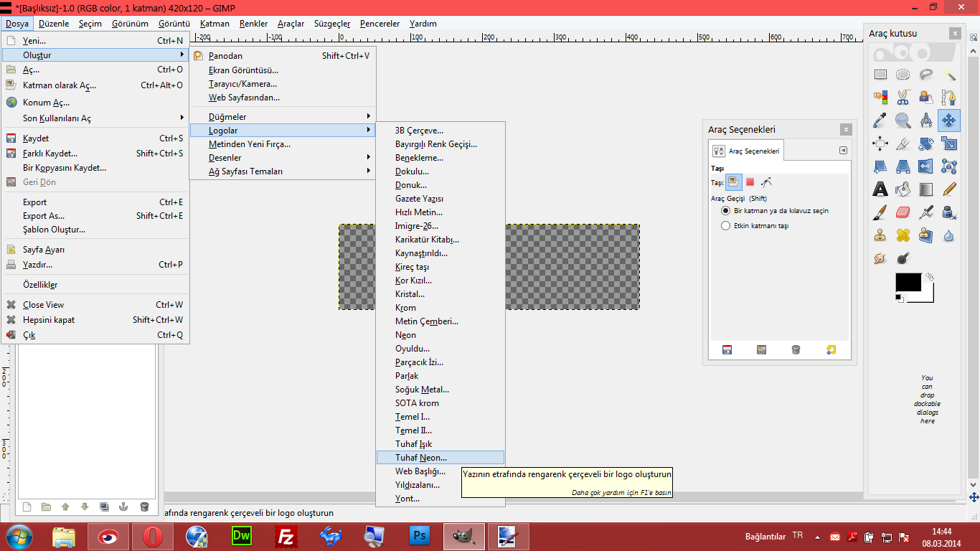Screen dimensions: 980x551
Task: Select the Scale tool
Action: tap(949, 143)
